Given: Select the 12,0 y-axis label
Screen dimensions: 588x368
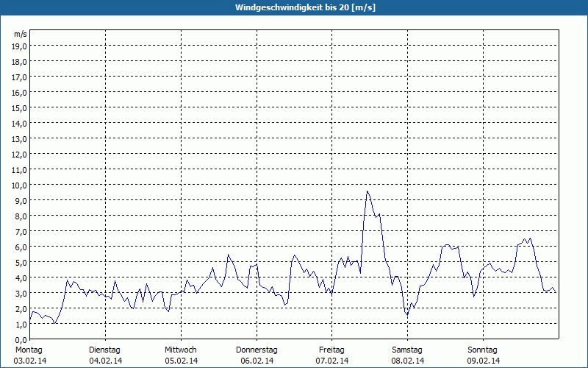Looking at the screenshot, I should [x=20, y=155].
